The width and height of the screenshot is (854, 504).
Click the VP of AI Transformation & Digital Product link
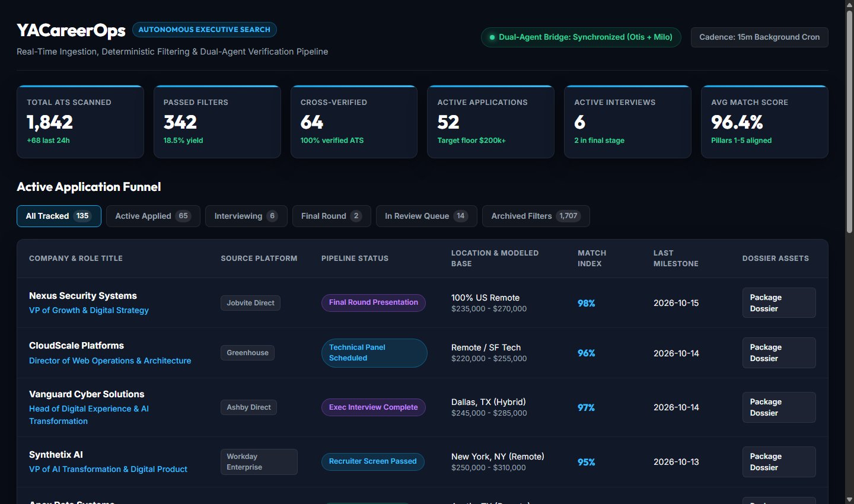(108, 469)
